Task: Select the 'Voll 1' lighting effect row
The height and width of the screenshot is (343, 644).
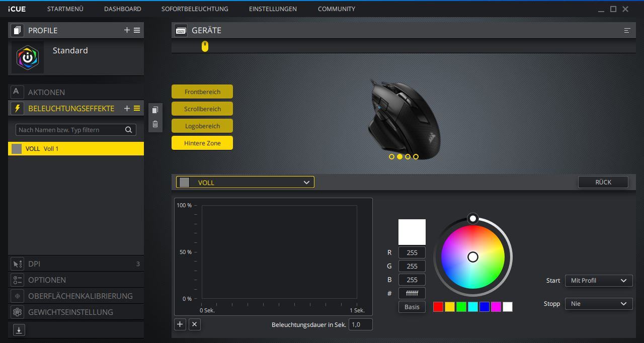Action: click(x=76, y=148)
